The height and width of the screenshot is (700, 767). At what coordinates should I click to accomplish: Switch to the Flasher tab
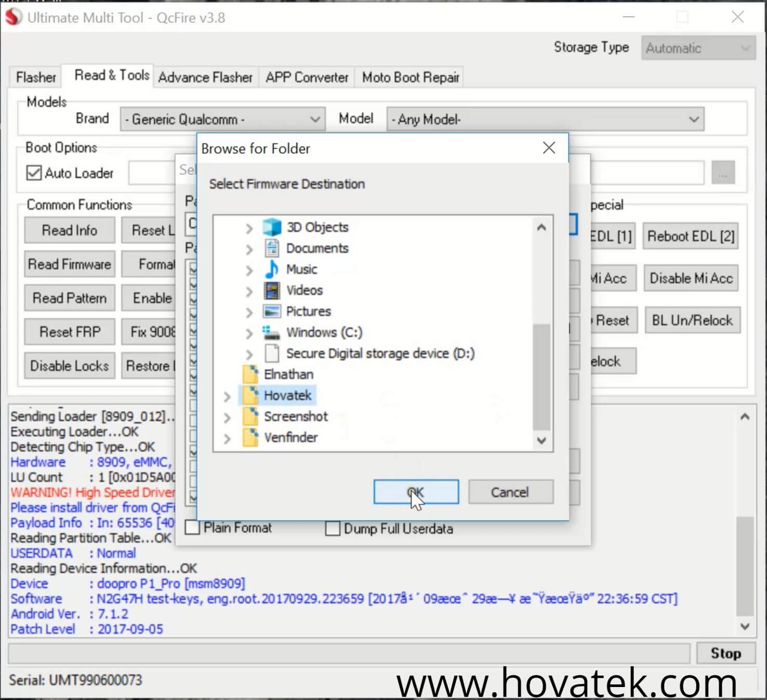click(x=36, y=77)
